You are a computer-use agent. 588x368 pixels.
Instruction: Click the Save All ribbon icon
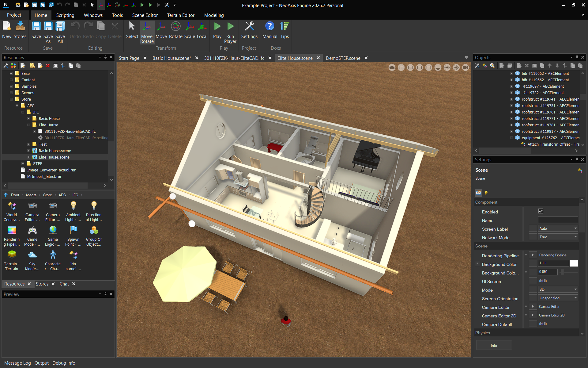coord(60,32)
